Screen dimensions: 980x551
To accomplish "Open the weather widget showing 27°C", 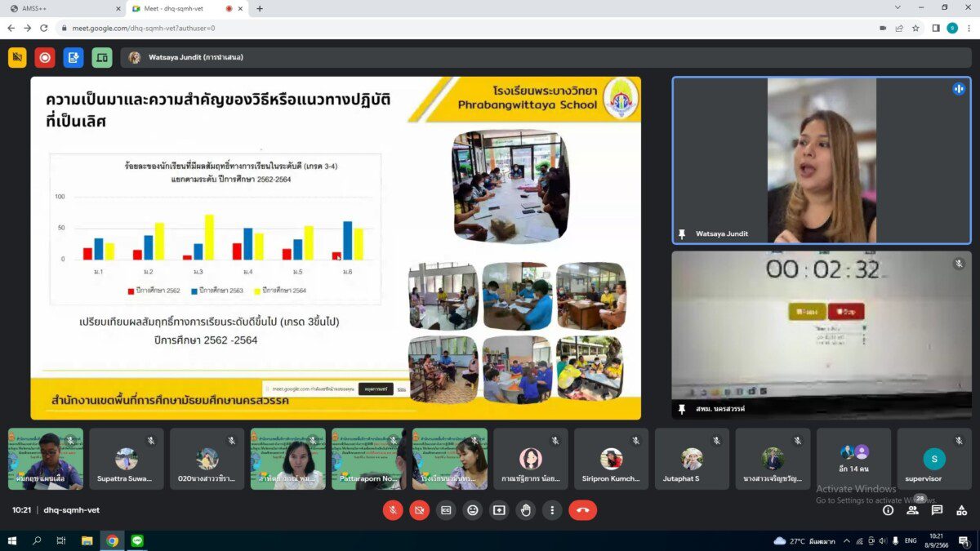I will (x=804, y=540).
